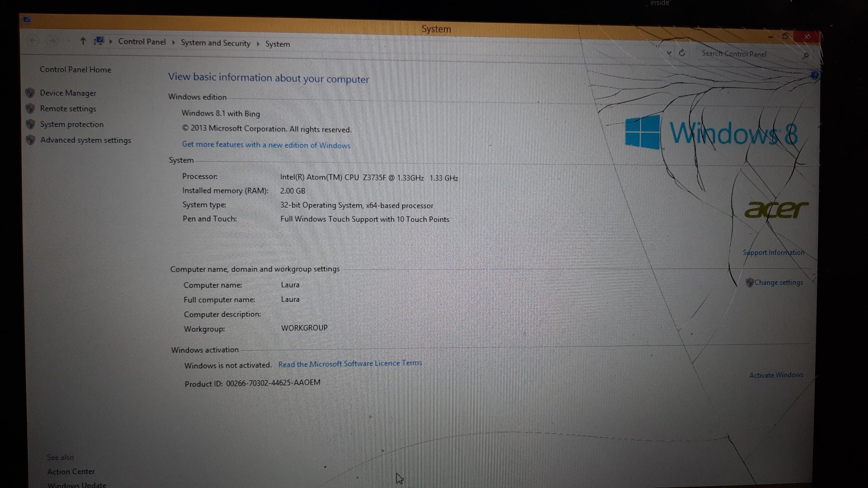Click the Computer name value Laura
The height and width of the screenshot is (488, 868).
[290, 285]
